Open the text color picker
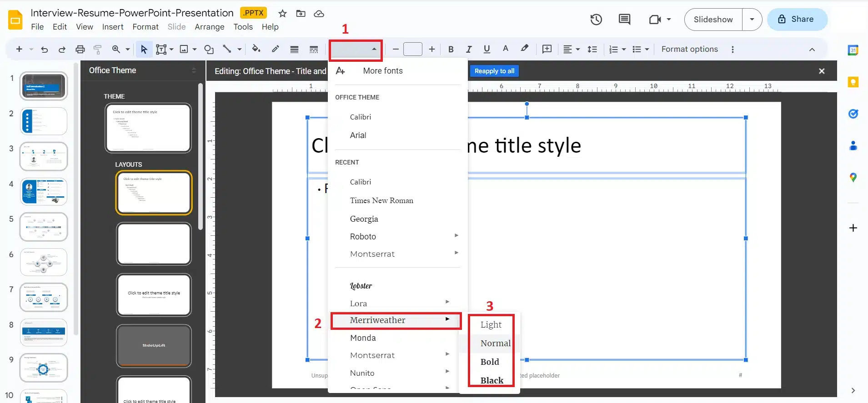This screenshot has width=868, height=403. (x=505, y=49)
